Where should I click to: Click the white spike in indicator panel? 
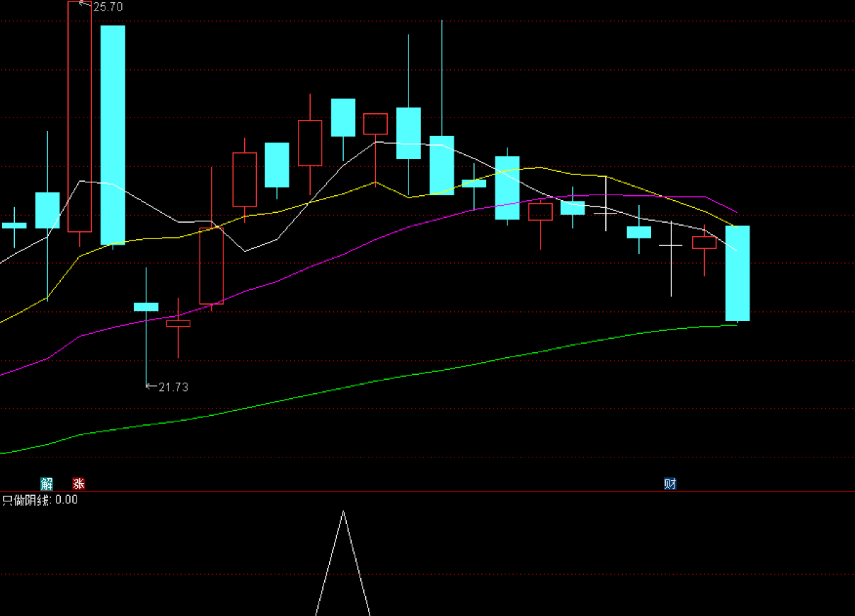click(x=343, y=562)
